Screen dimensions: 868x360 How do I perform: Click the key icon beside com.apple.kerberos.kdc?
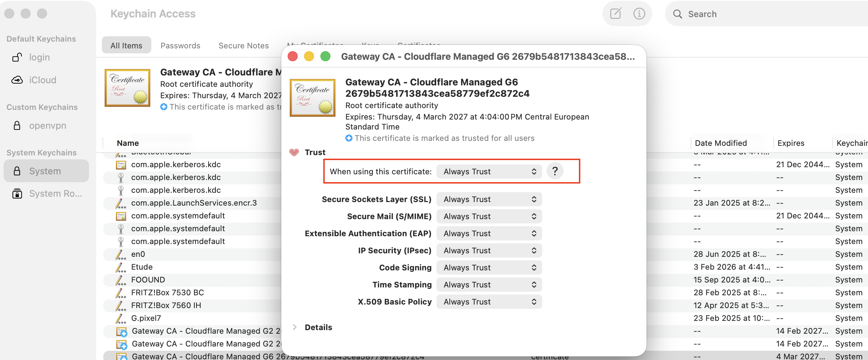[x=120, y=177]
